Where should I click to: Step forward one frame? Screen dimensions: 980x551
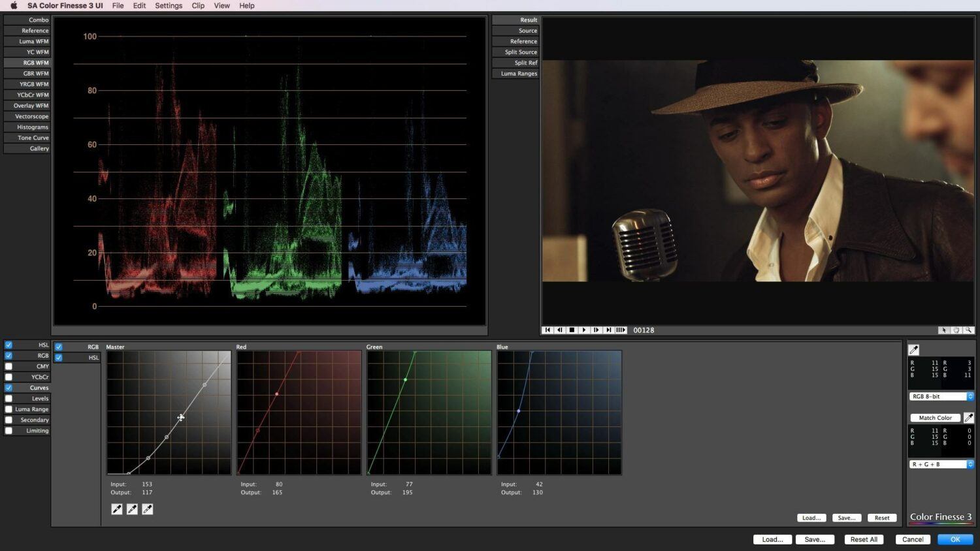[596, 330]
